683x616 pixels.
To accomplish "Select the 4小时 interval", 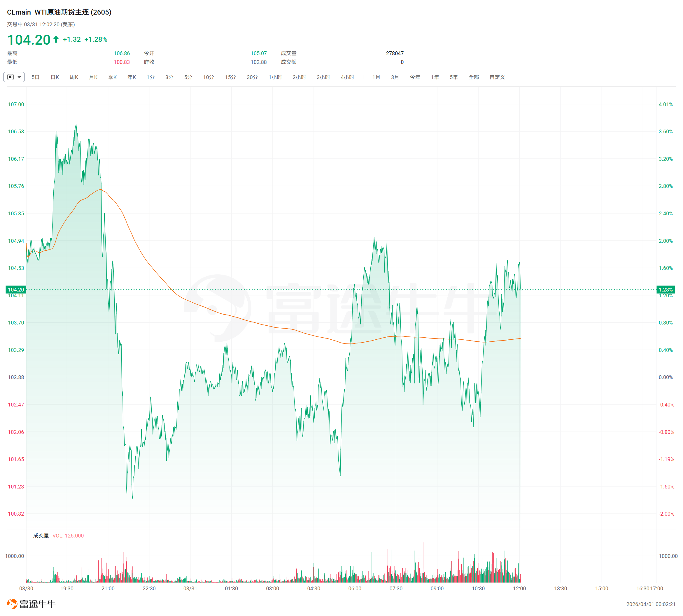I will coord(347,77).
